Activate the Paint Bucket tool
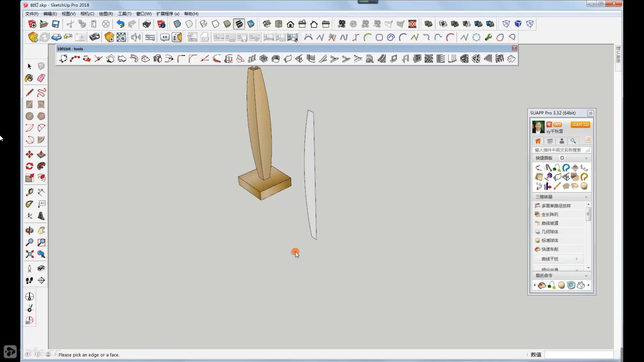This screenshot has width=644, height=362. pos(30,78)
